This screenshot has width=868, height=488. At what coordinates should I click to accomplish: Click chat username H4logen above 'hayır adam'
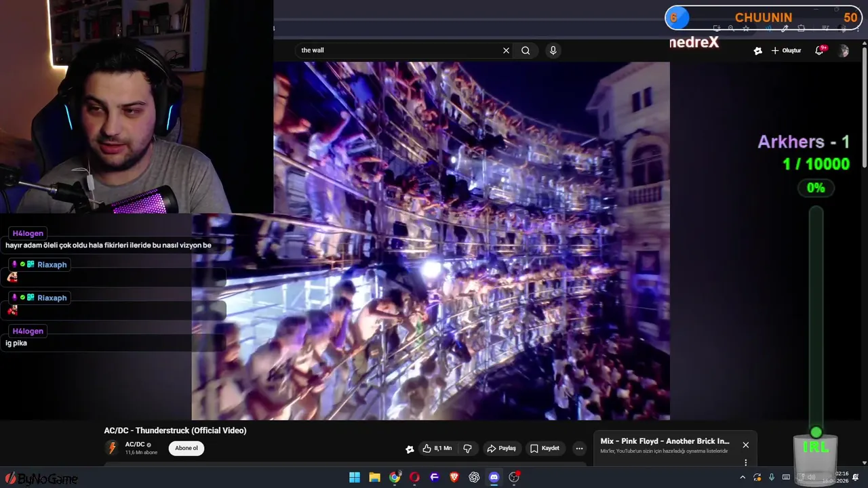coord(28,233)
